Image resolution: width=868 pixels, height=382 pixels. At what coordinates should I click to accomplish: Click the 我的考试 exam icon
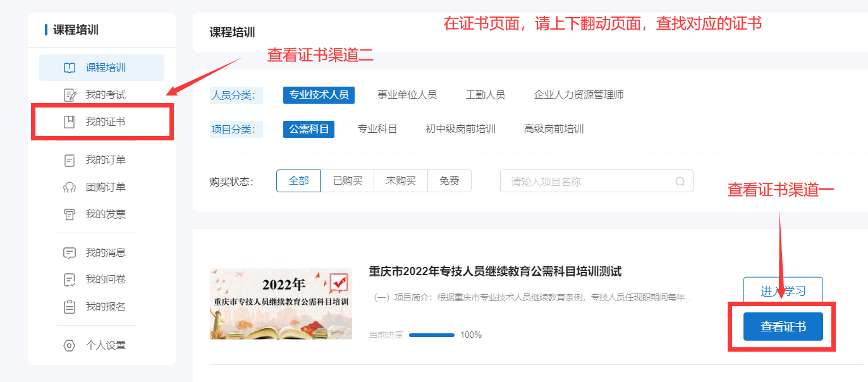[70, 95]
